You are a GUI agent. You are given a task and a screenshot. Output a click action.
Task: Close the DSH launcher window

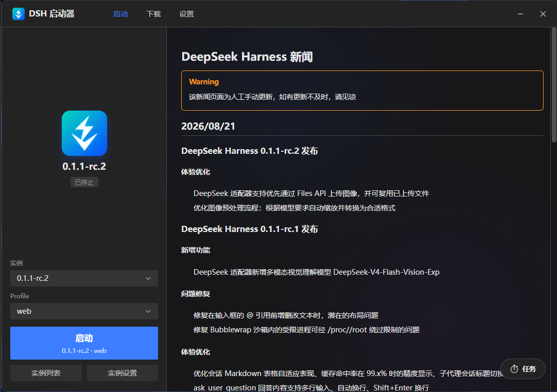tap(543, 14)
